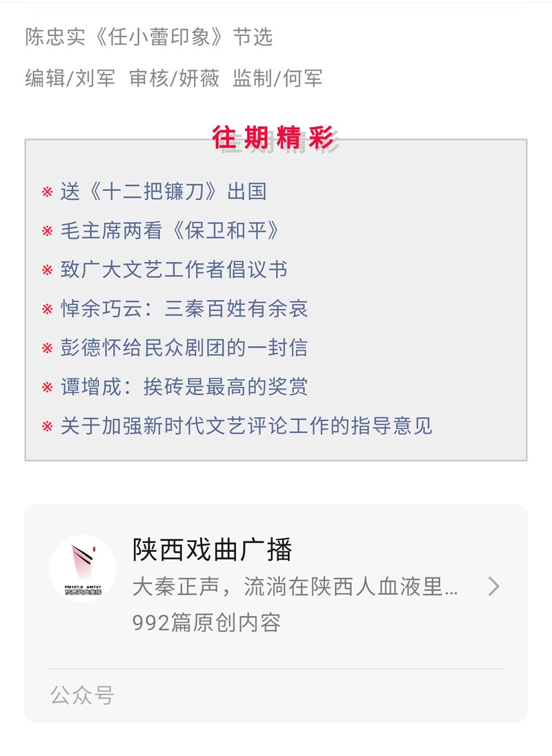Tap the 992篇原创内容 count text
Screen dimensions: 552x756
coord(206,623)
